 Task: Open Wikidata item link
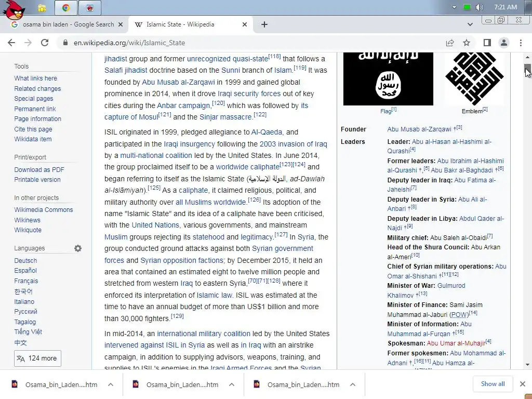click(33, 139)
